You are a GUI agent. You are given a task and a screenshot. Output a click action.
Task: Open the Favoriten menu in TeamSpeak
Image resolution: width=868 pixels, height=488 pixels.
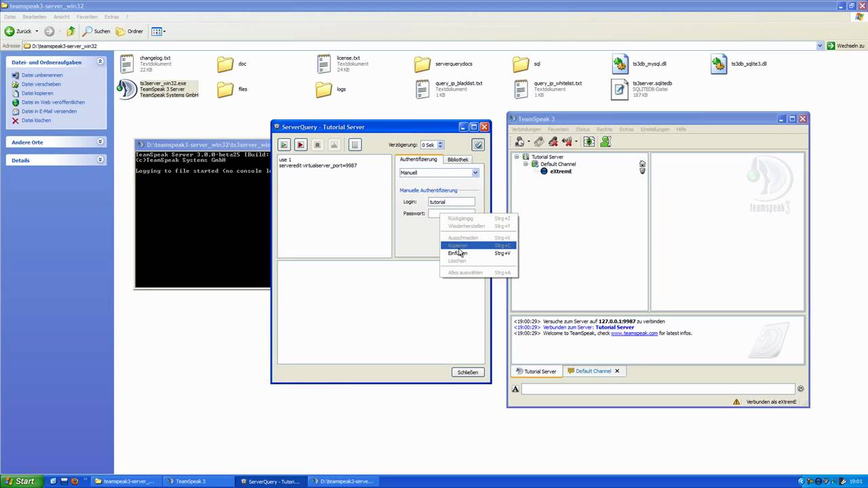558,129
